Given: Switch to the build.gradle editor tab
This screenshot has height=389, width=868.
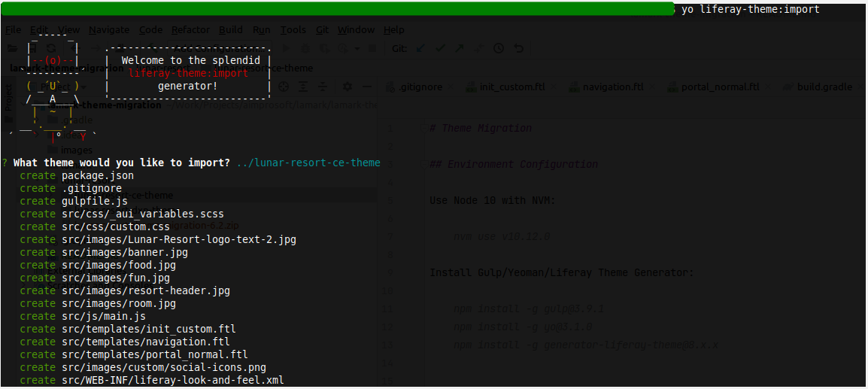Looking at the screenshot, I should coord(822,87).
